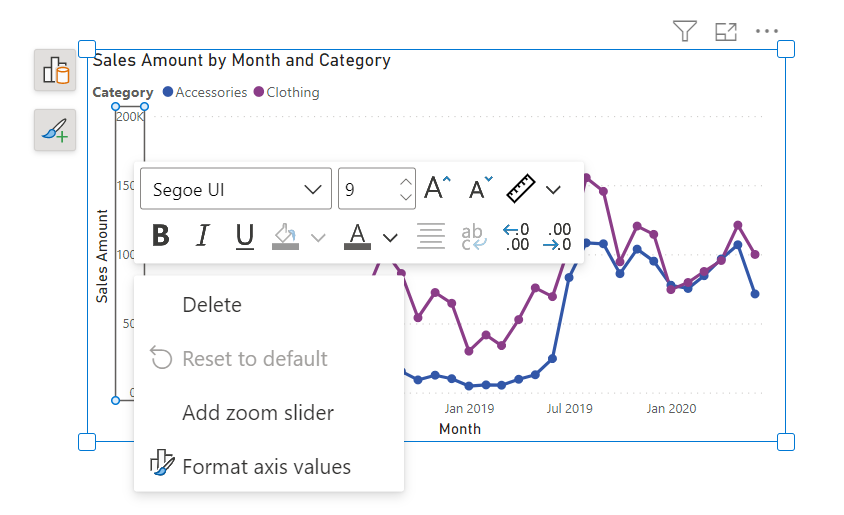Choose Add zoom slider menu option
Image resolution: width=844 pixels, height=515 pixels.
tap(258, 413)
